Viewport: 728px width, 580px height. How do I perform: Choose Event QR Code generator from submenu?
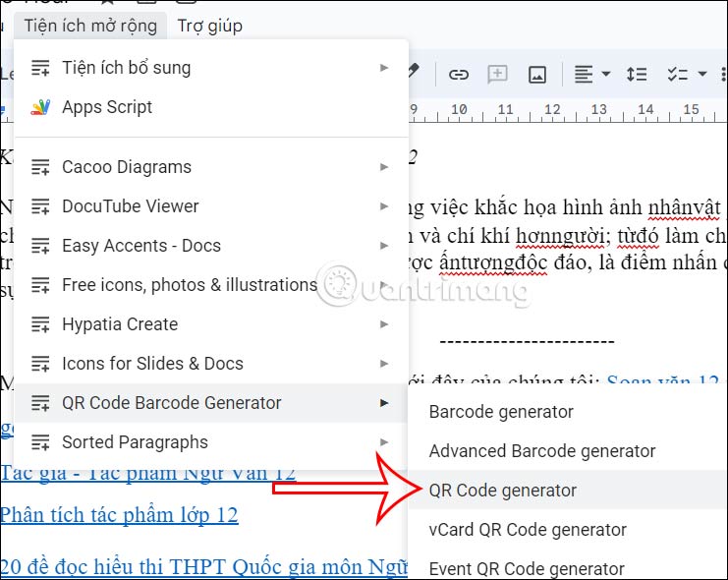tap(568, 568)
